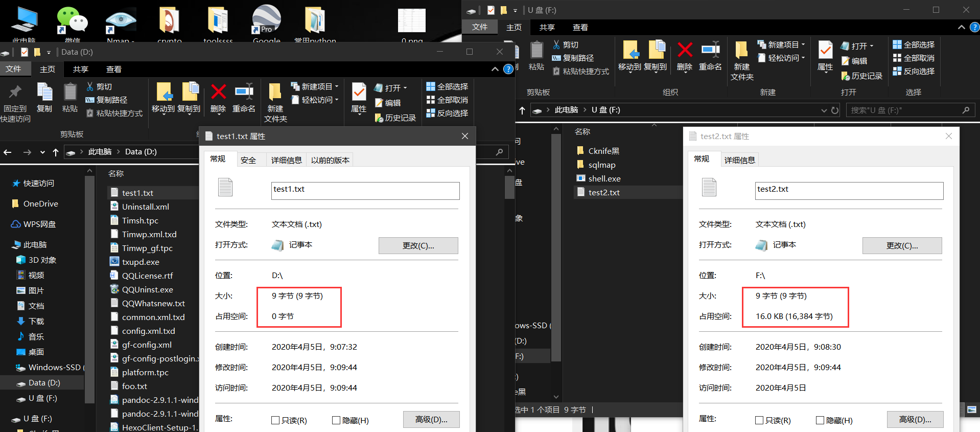Click Copy path in Data (D:) ribbon

click(x=106, y=100)
